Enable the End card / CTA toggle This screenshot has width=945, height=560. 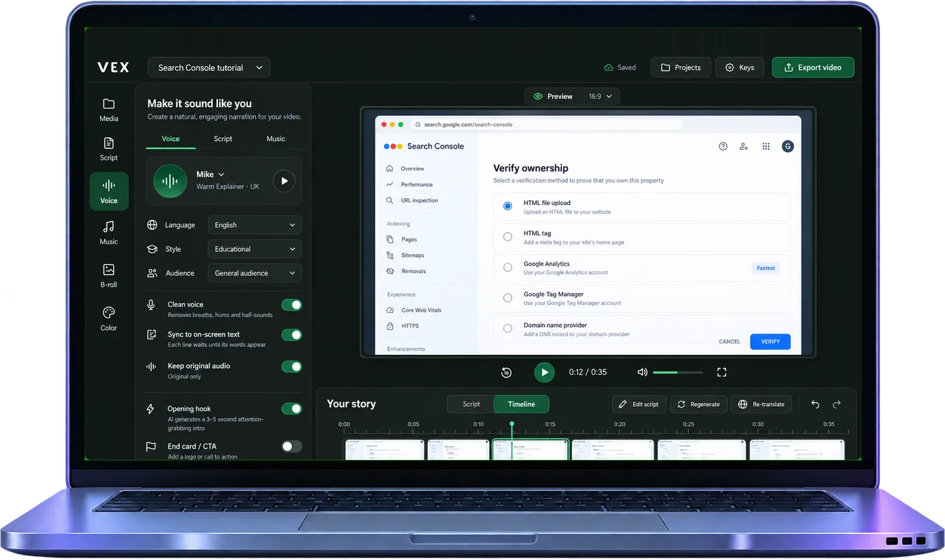(291, 447)
